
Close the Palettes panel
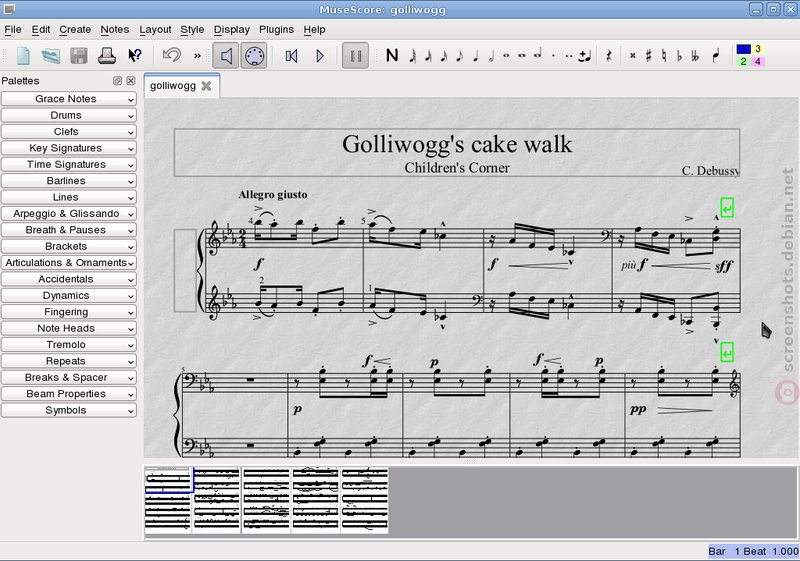point(131,81)
